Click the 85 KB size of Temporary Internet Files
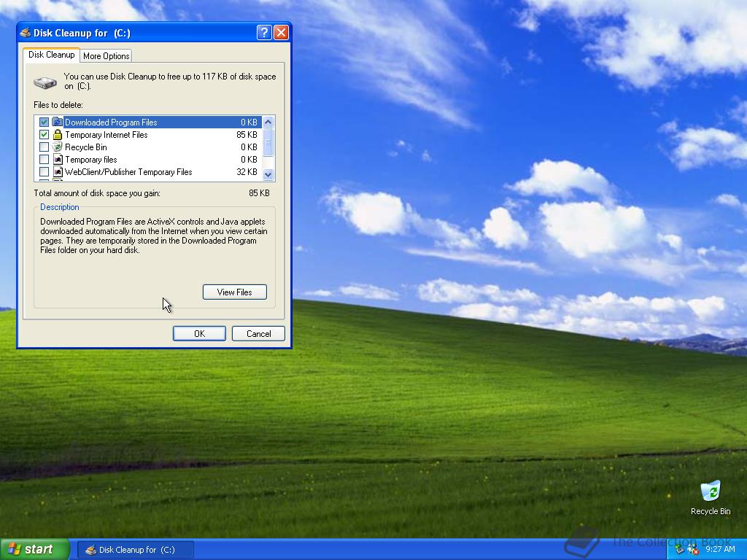The width and height of the screenshot is (747, 560). [x=247, y=135]
